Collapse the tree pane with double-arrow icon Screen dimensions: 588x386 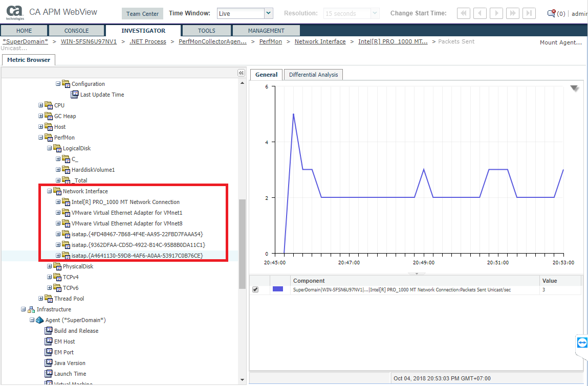tap(242, 73)
